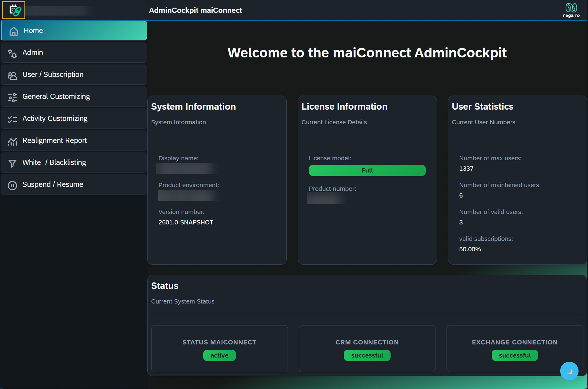Click the 2601.0-SNAPSHOT version number text

[x=186, y=222]
